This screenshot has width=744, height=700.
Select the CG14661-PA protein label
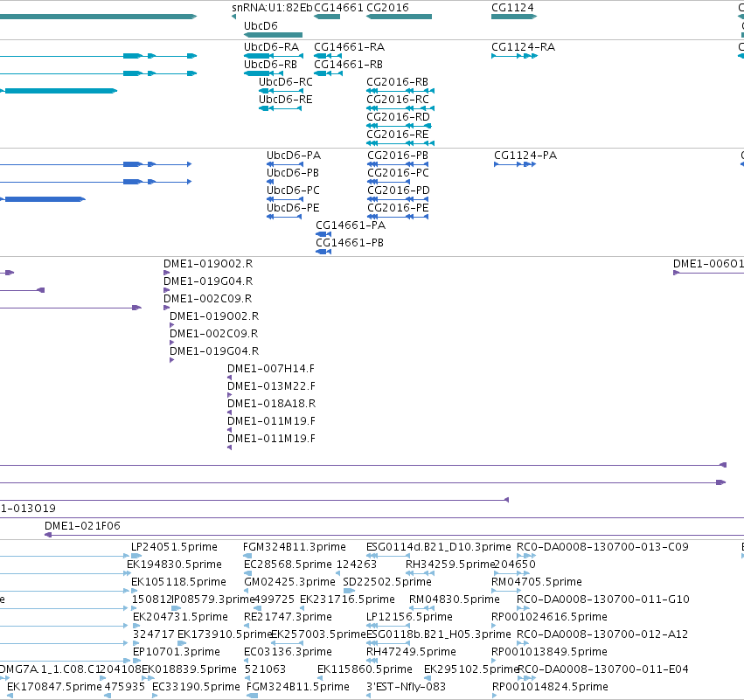point(351,225)
